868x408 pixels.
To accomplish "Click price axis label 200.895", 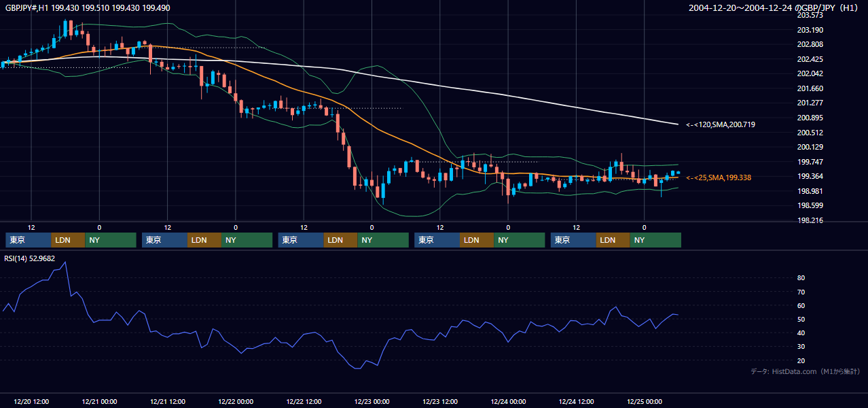I will click(x=810, y=118).
